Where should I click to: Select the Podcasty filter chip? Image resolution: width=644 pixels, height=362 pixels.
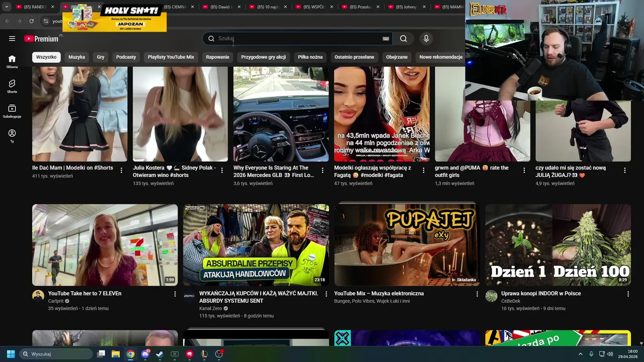126,57
